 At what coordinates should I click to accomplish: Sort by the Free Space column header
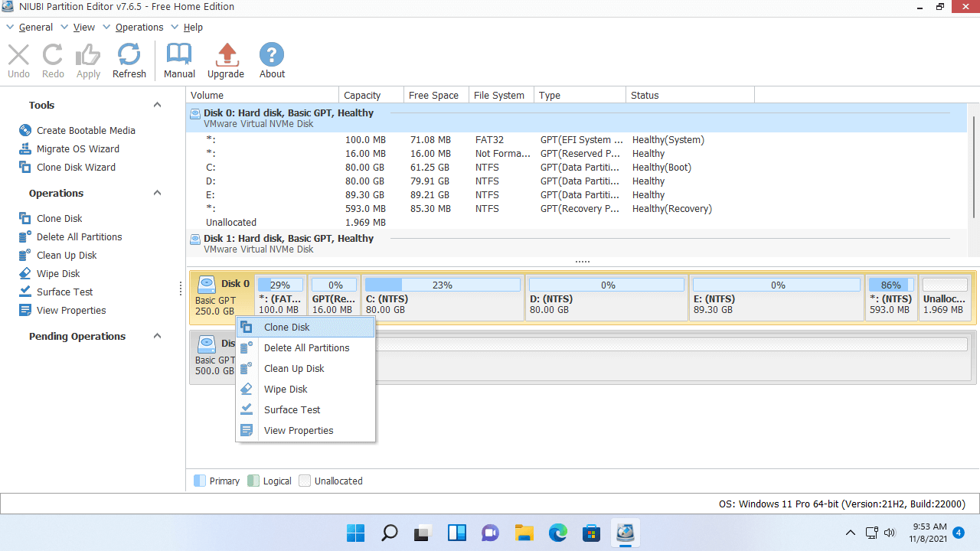pyautogui.click(x=433, y=96)
